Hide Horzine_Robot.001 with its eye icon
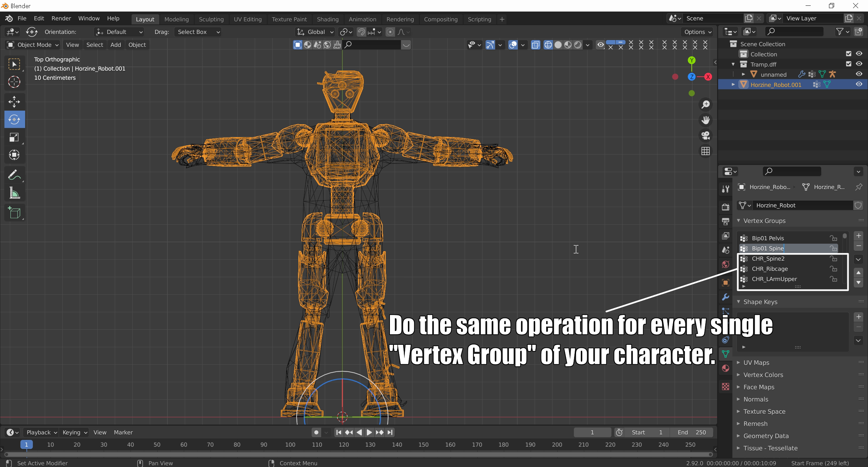This screenshot has height=467, width=868. click(859, 85)
